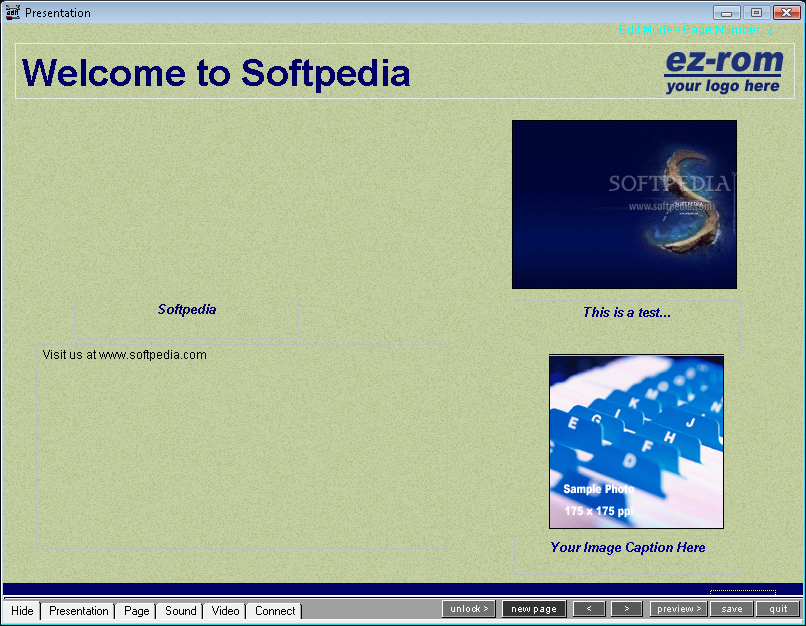Go to previous page with < button

[589, 609]
